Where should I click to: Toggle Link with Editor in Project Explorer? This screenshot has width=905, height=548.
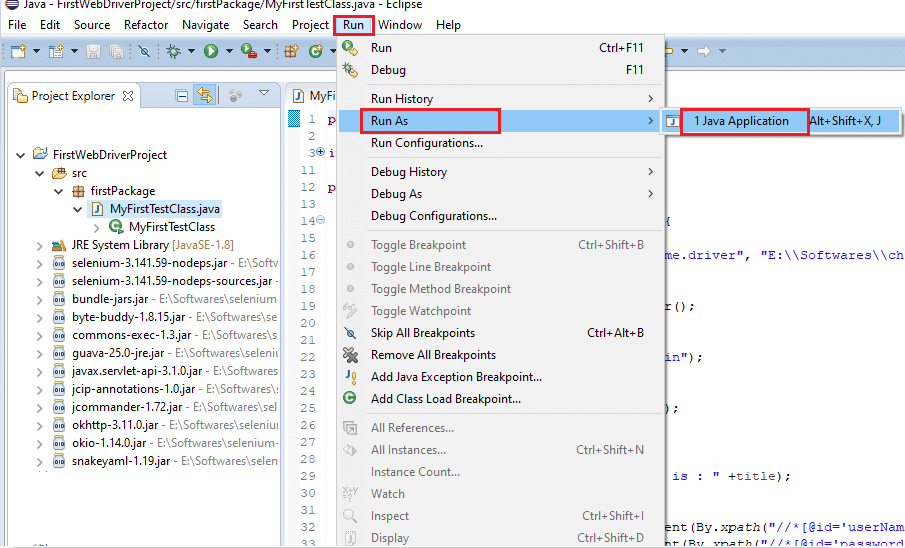204,95
